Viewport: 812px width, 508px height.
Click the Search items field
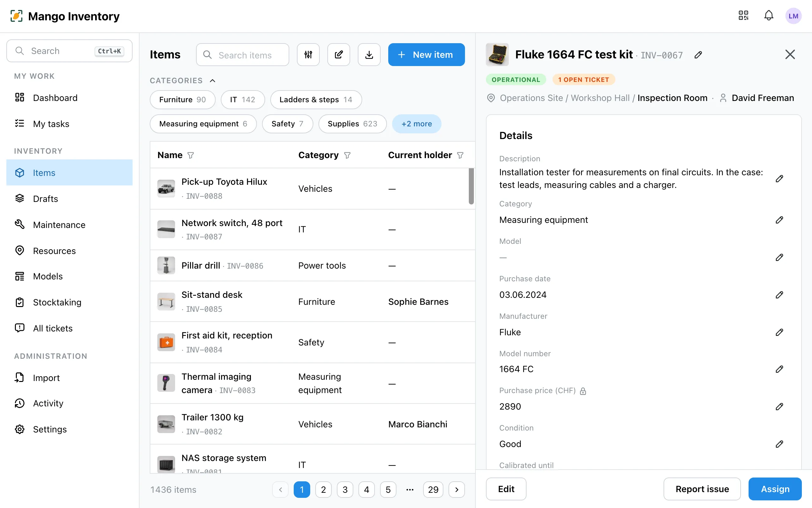tap(243, 55)
